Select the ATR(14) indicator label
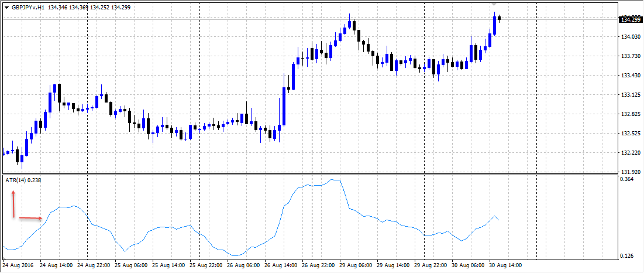 (23, 180)
